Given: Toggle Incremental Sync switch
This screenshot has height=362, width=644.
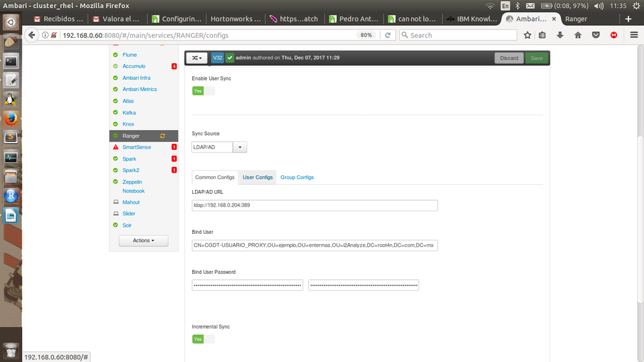Looking at the screenshot, I should (x=203, y=339).
